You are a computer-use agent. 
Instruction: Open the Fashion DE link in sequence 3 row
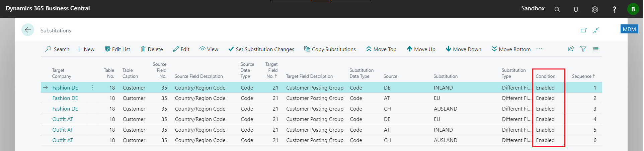65,109
